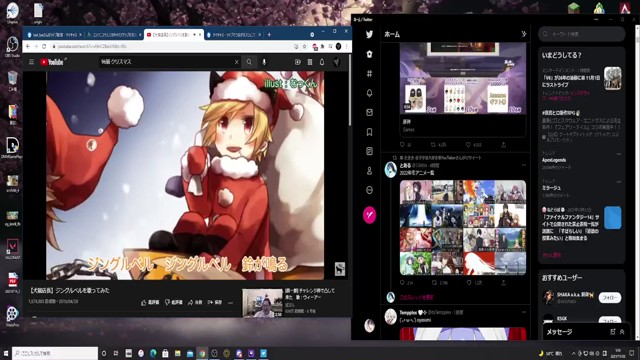Toggle top tweets sparkle icon
This screenshot has width=640, height=360.
(x=524, y=34)
